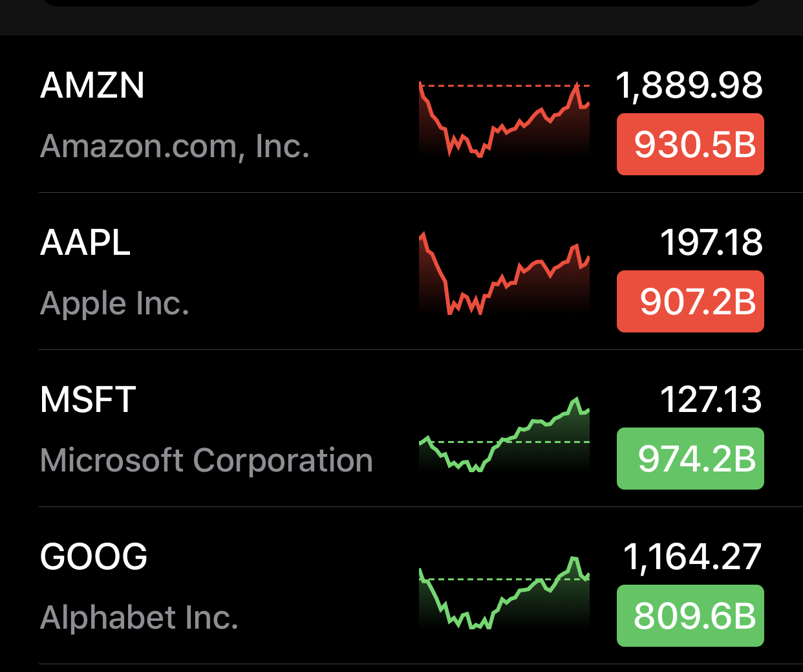Click the AAPL price 197.18
Screen dimensions: 803x672
tap(711, 243)
